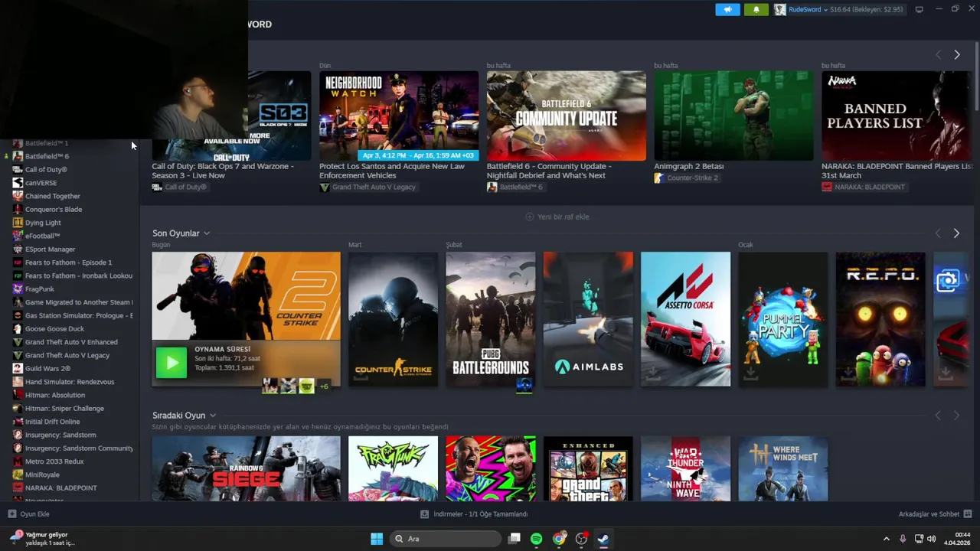
Task: Select Insurgency: Sandstorm in the library list
Action: (60, 435)
